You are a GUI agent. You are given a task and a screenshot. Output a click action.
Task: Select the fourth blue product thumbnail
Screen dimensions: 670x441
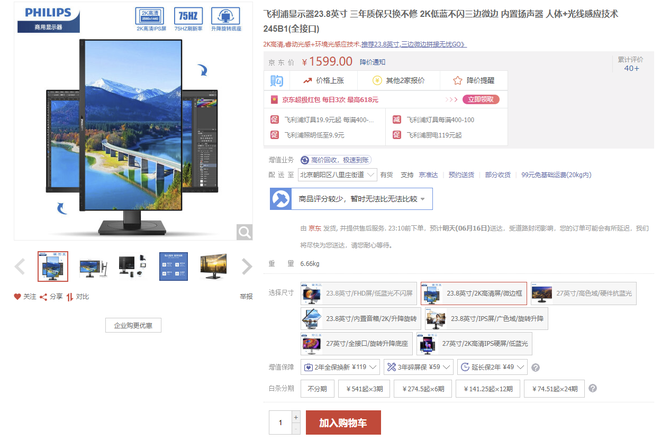pos(171,266)
